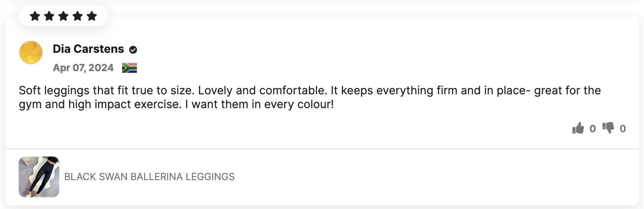Image resolution: width=644 pixels, height=209 pixels.
Task: Click the thumbs down icon
Action: [x=608, y=128]
